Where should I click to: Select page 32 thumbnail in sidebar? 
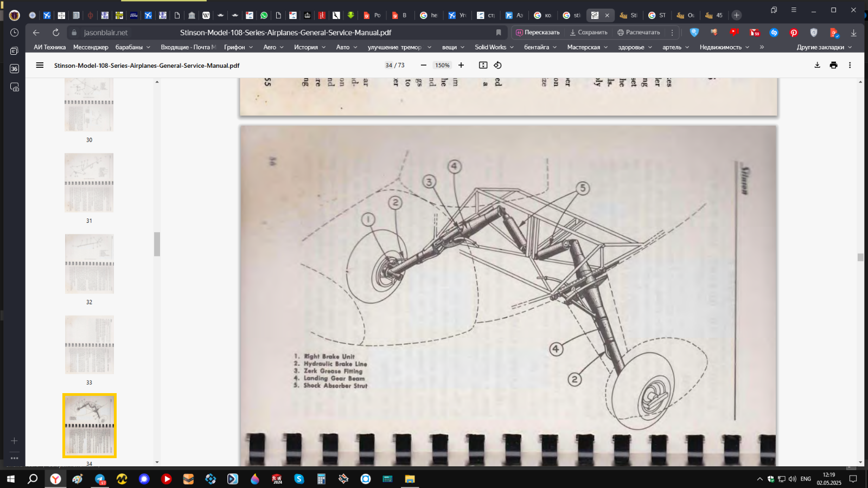point(90,264)
